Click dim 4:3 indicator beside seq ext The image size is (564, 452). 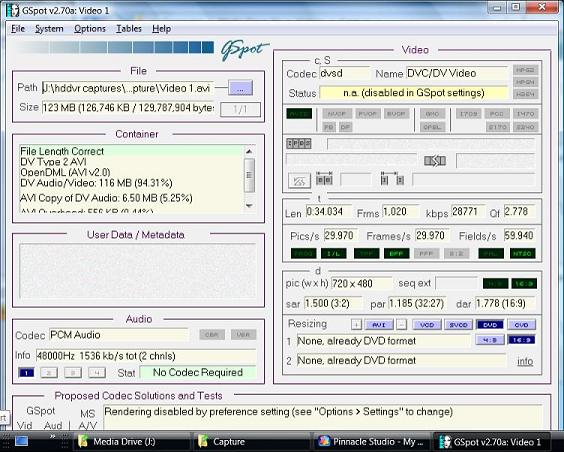[x=495, y=283]
